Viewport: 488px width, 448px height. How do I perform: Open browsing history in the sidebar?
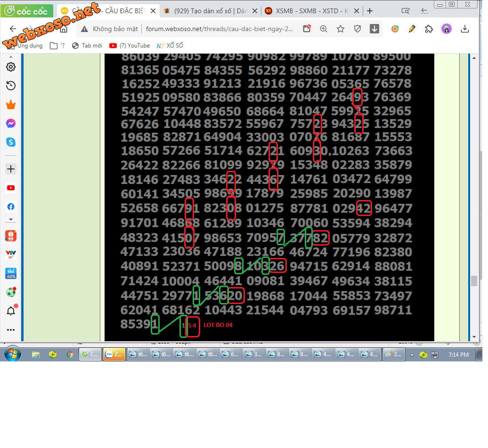pos(11,86)
